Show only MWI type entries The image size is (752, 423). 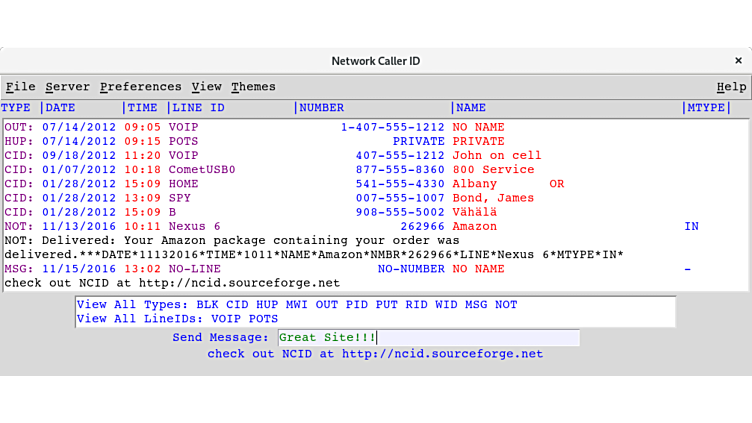coord(294,305)
